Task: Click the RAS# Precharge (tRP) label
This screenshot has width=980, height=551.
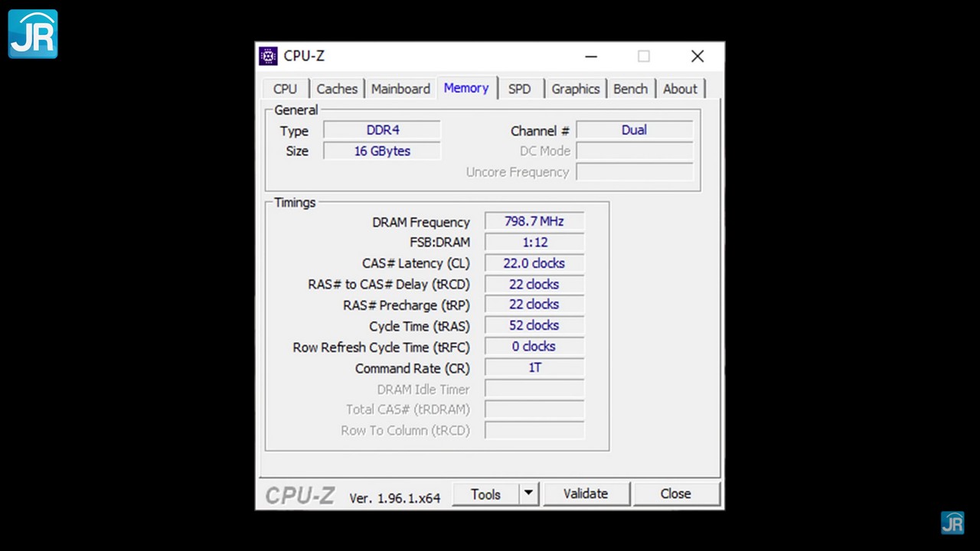Action: point(407,305)
